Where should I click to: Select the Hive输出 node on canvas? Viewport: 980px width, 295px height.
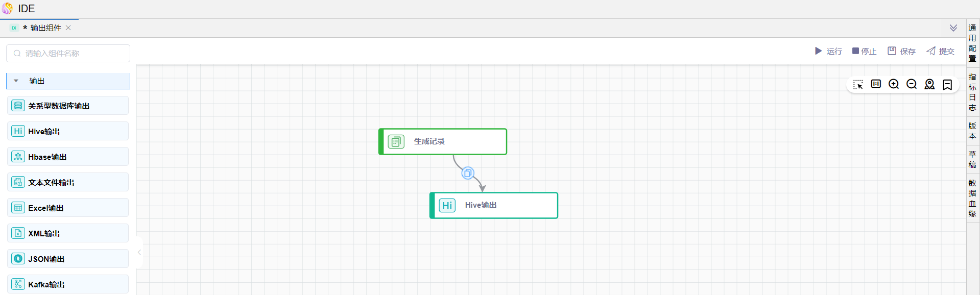click(x=494, y=205)
